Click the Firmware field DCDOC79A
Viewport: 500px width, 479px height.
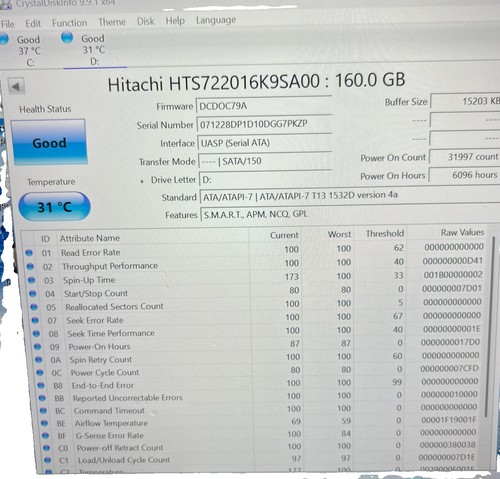pos(263,106)
